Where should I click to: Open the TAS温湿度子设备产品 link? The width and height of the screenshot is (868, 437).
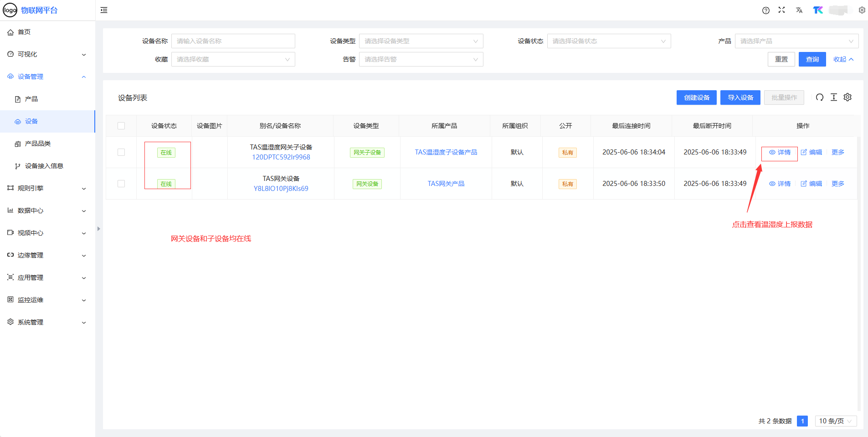click(446, 152)
